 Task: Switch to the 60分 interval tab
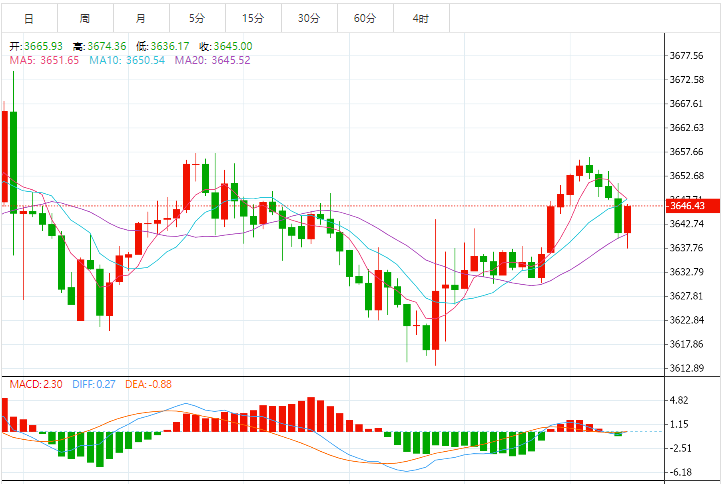click(365, 18)
